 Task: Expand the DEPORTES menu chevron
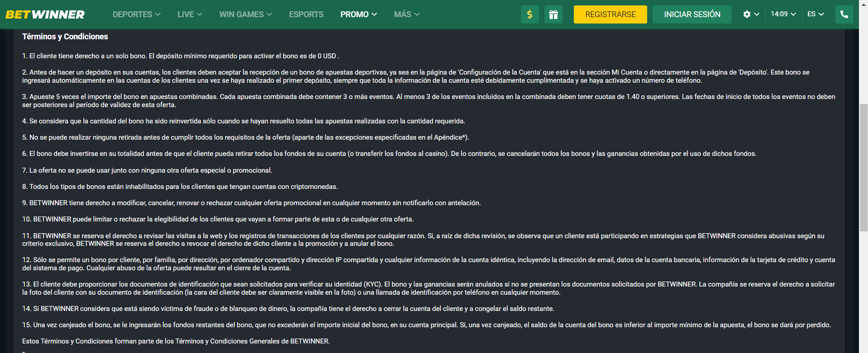click(x=158, y=14)
